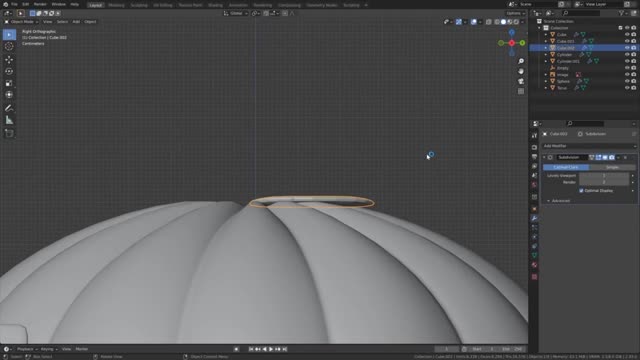Image resolution: width=640 pixels, height=360 pixels.
Task: Select the Move tool
Action: (x=9, y=60)
